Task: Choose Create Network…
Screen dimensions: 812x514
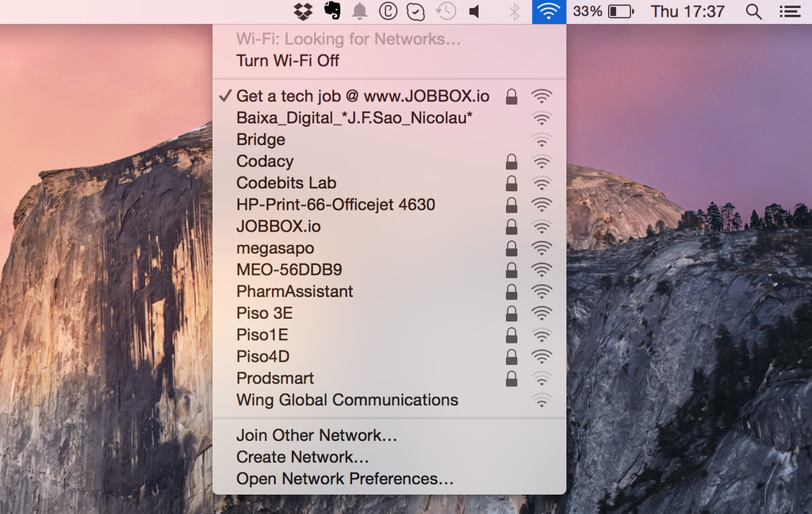Action: click(389, 457)
